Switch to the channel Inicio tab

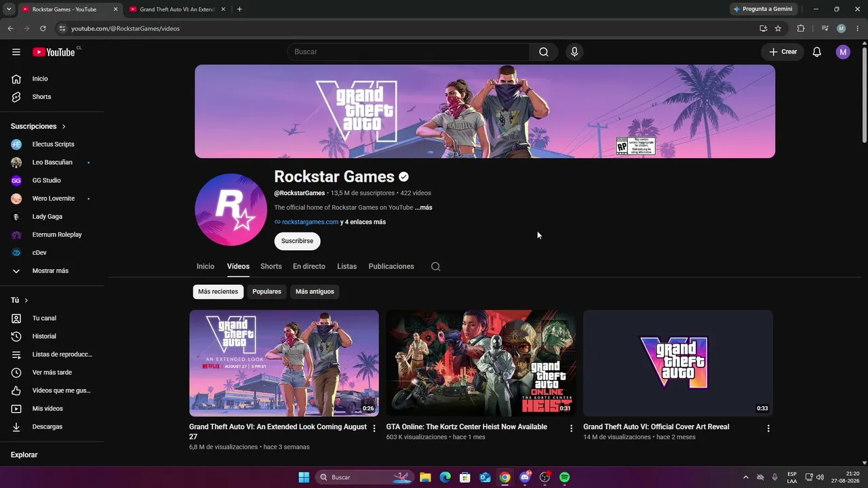pos(205,266)
